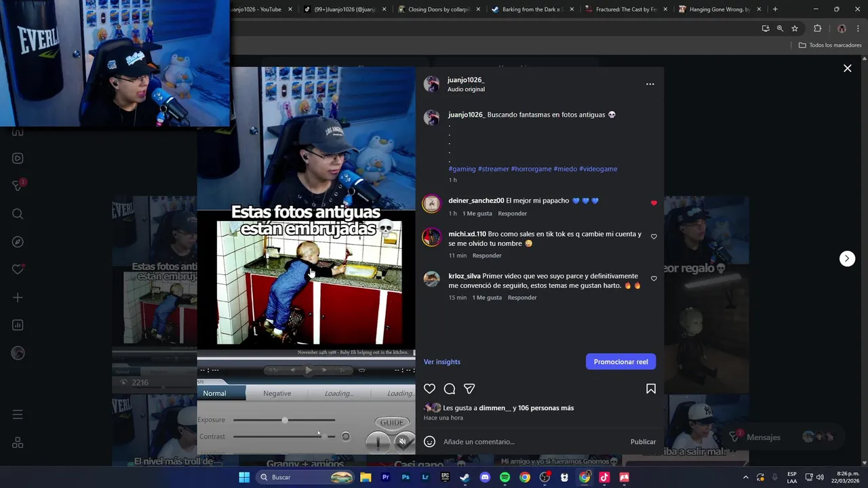Open the Chrome zoom magnifier icon
Viewport: 868px width, 488px height.
[x=780, y=28]
